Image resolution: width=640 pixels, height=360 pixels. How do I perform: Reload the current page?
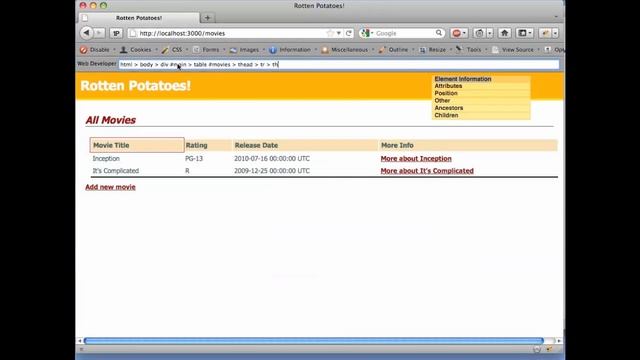349,33
